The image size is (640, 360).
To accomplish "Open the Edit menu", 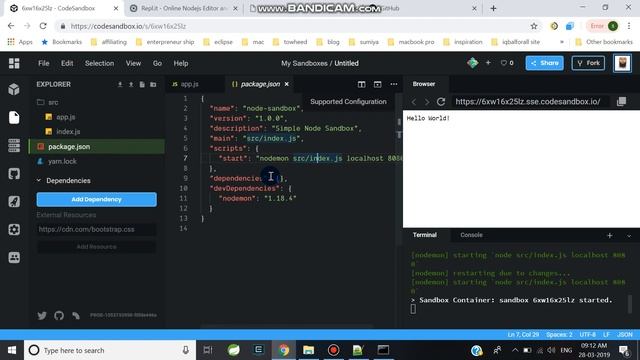I will (67, 63).
